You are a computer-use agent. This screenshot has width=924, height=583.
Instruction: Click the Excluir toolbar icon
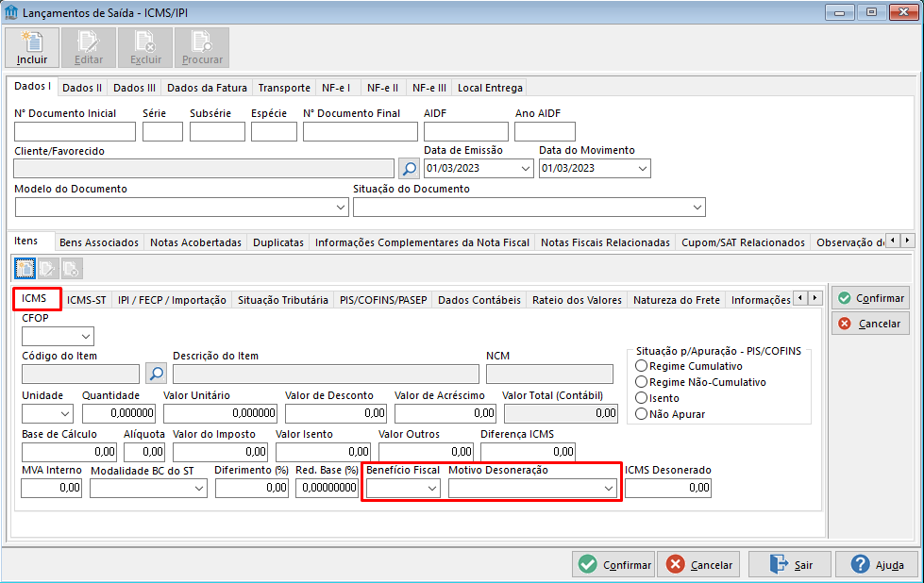(x=145, y=48)
